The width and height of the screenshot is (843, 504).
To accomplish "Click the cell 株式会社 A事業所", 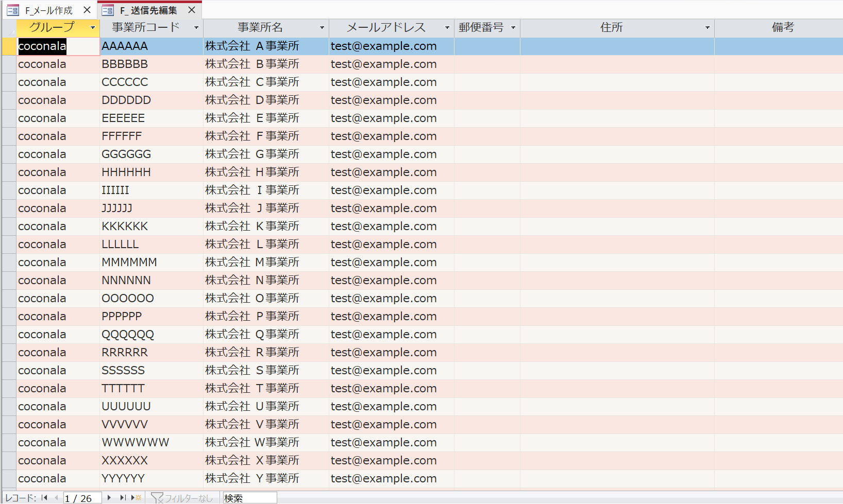I will [266, 46].
